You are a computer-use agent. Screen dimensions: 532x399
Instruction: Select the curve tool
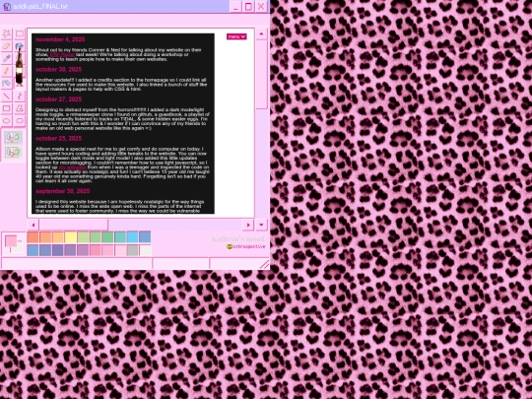(20, 96)
